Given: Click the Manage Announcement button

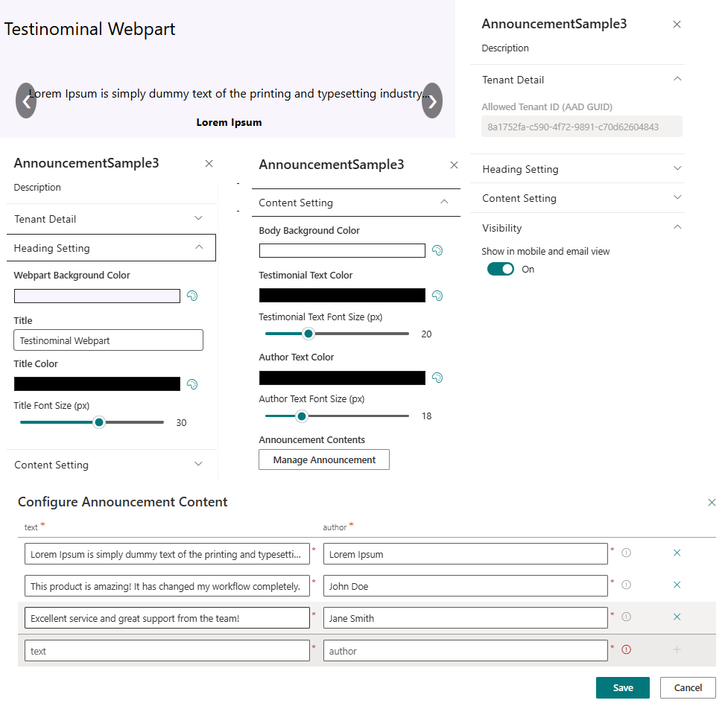Looking at the screenshot, I should tap(324, 460).
